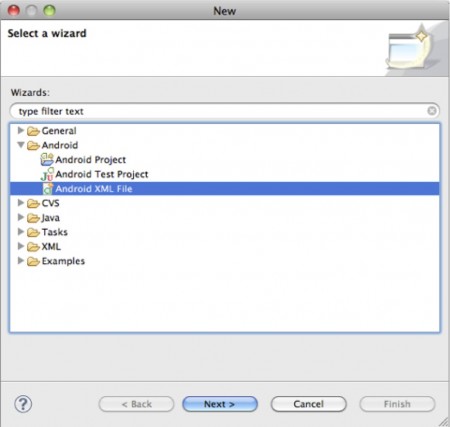Clear filter text with the X icon
Image resolution: width=450 pixels, height=427 pixels.
432,111
